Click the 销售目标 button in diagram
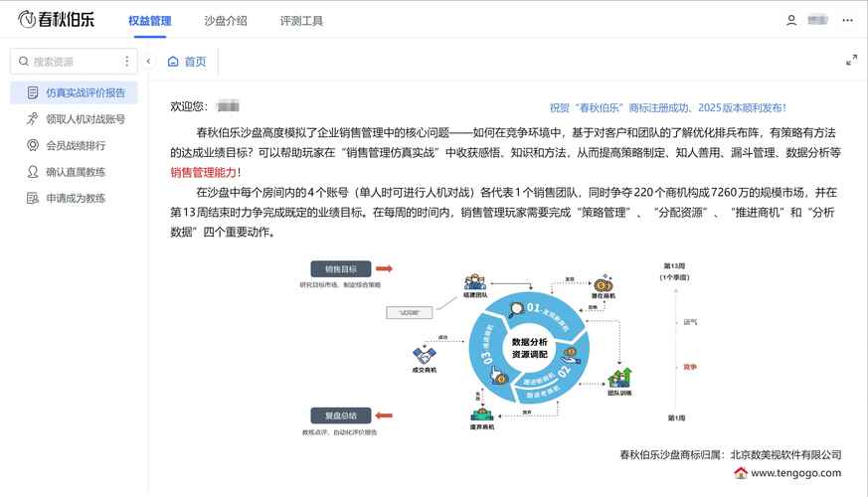868x497 pixels. pos(340,269)
